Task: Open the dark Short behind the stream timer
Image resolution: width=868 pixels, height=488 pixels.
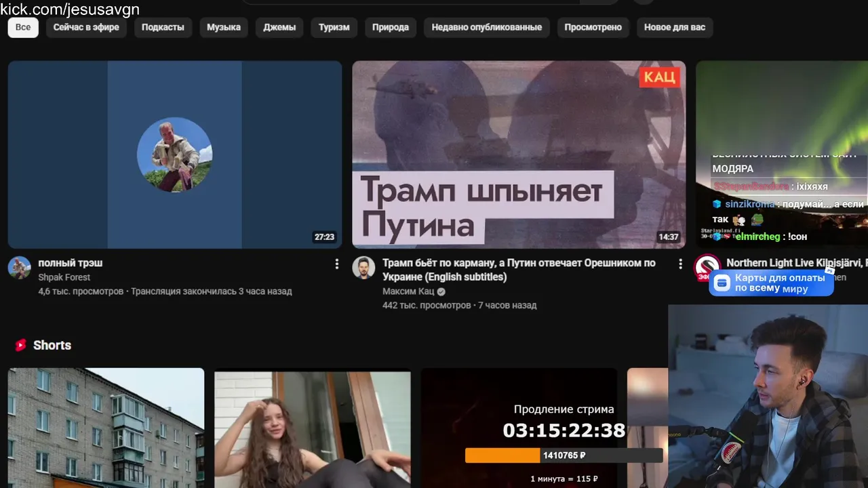Action: 519,428
